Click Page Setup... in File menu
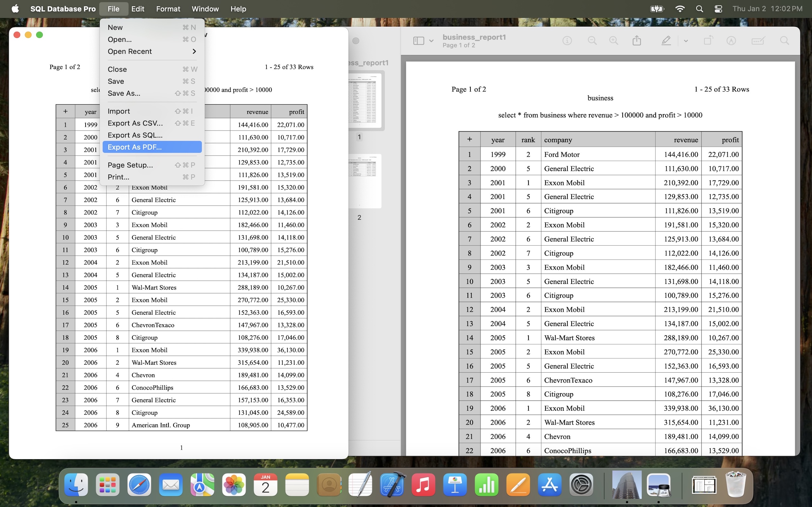Screen dimensions: 812x507 point(130,165)
